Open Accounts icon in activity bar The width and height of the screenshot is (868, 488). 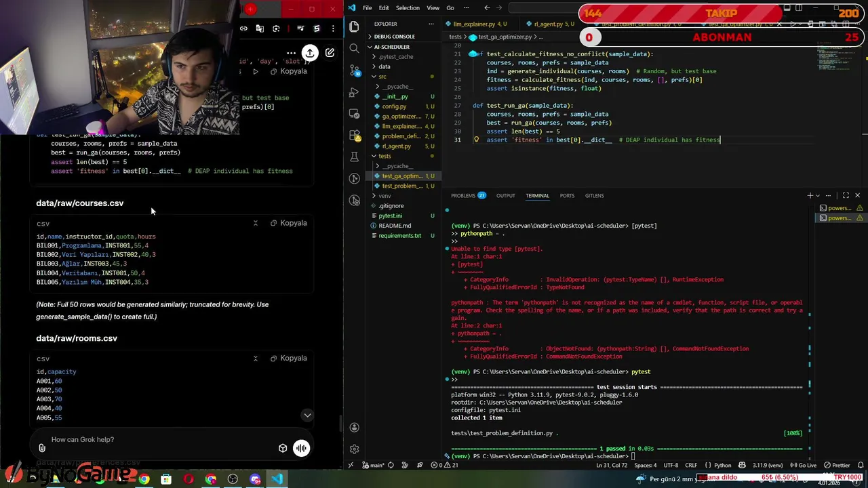[354, 428]
